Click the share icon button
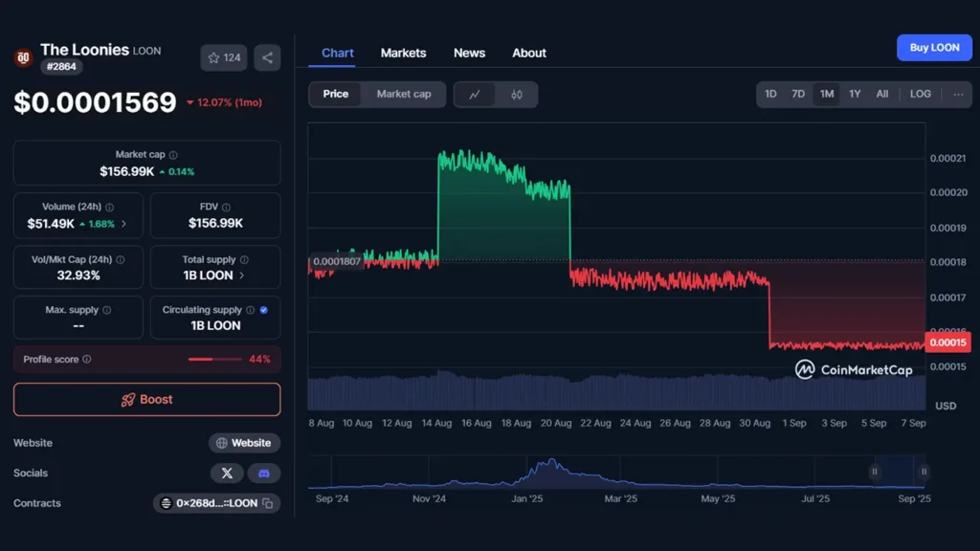Screen dimensions: 980x551 (x=268, y=57)
